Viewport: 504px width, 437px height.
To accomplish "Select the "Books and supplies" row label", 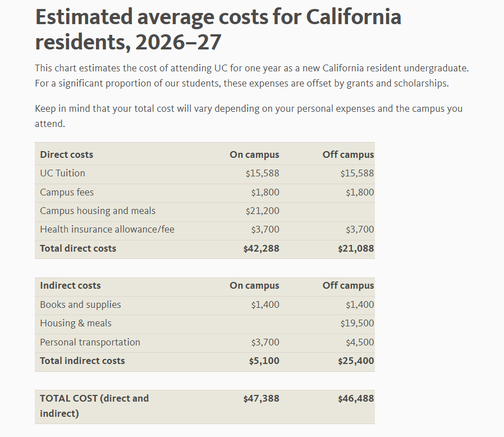I will tap(80, 304).
